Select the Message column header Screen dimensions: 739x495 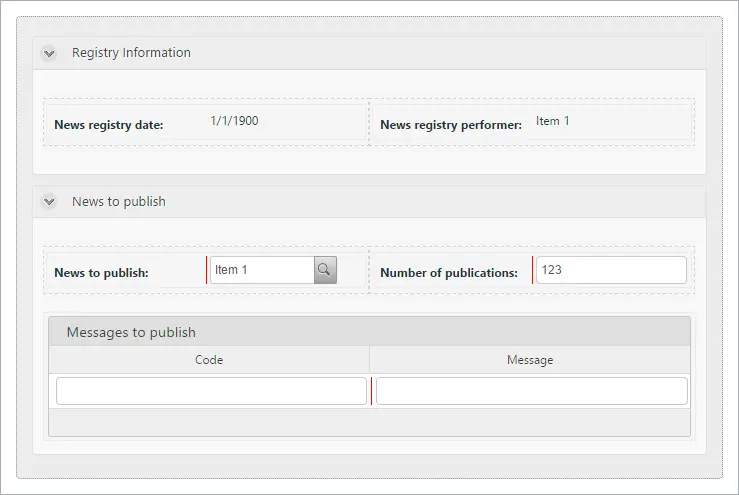(530, 360)
